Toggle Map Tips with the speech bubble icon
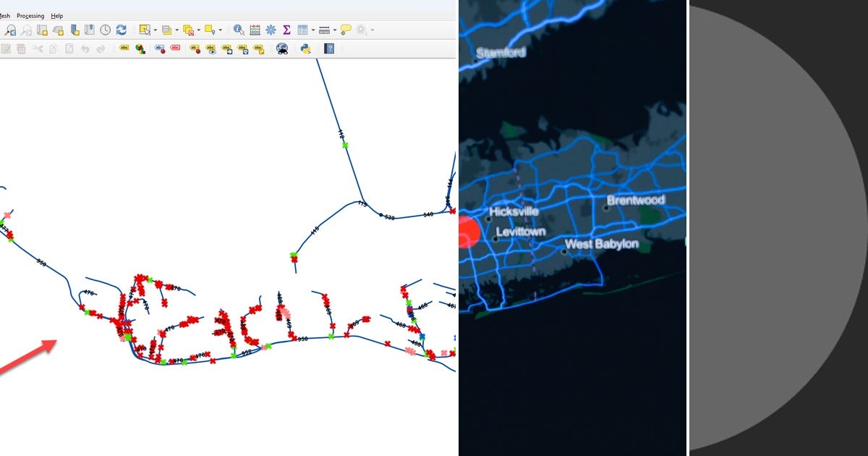 tap(346, 30)
